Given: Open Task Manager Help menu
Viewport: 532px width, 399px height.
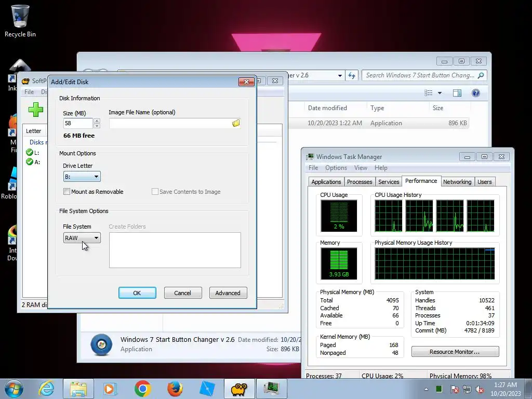Looking at the screenshot, I should pyautogui.click(x=381, y=168).
